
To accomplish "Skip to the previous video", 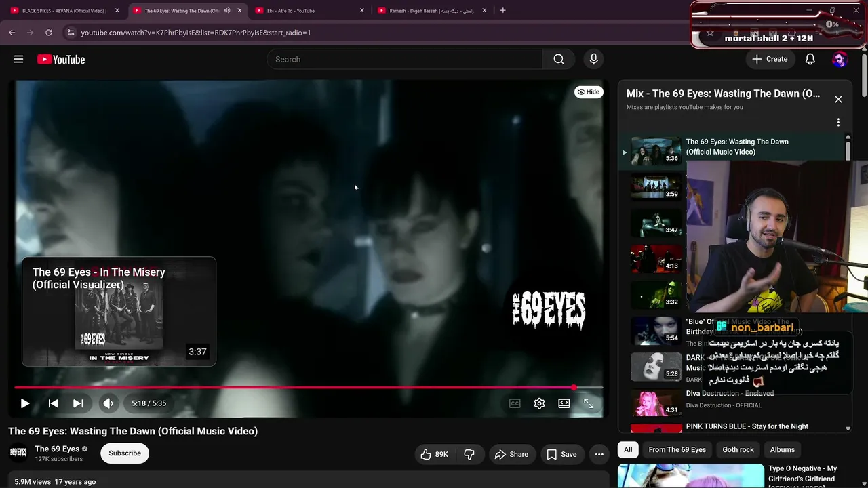I will [53, 403].
